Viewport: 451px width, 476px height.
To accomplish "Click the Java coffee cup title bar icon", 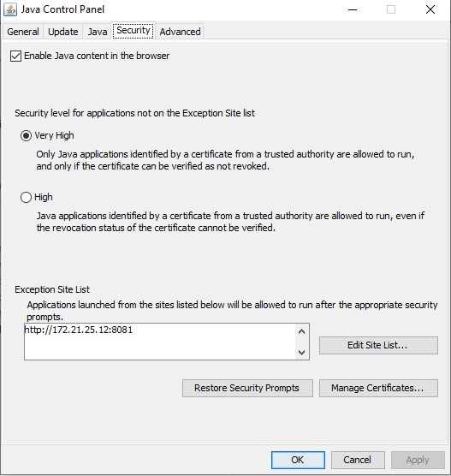I will pyautogui.click(x=10, y=9).
